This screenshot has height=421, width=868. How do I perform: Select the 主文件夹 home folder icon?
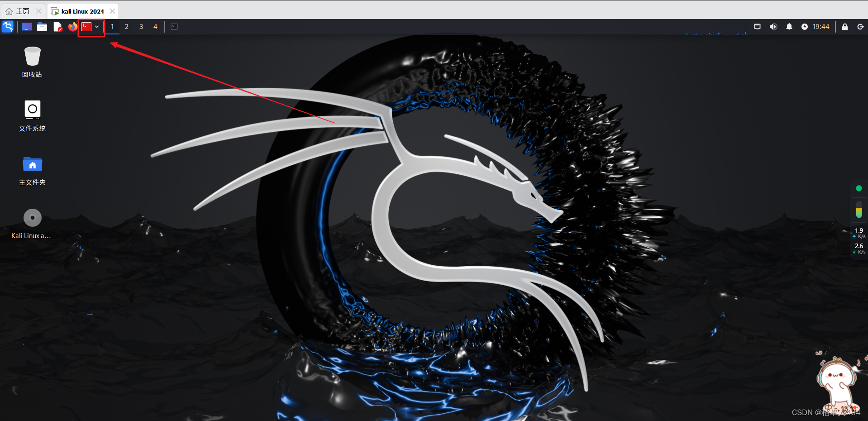[x=32, y=170]
